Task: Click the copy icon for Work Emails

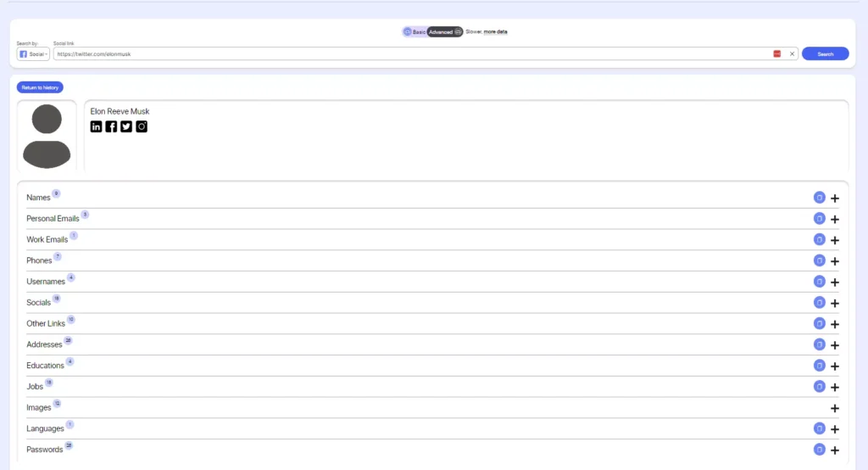Action: 819,239
